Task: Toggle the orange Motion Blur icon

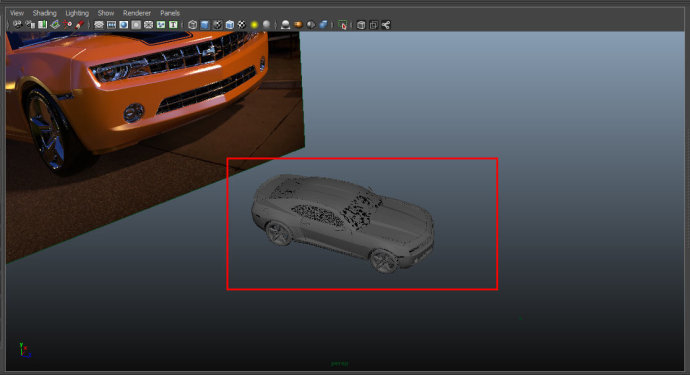Action: click(x=298, y=25)
